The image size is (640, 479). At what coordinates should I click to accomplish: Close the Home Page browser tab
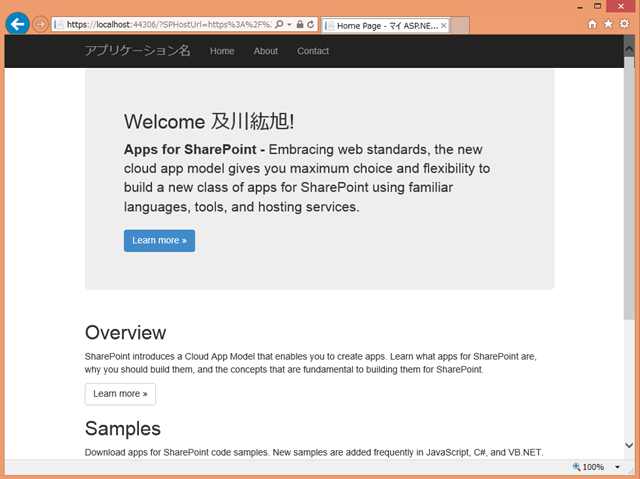click(x=444, y=25)
